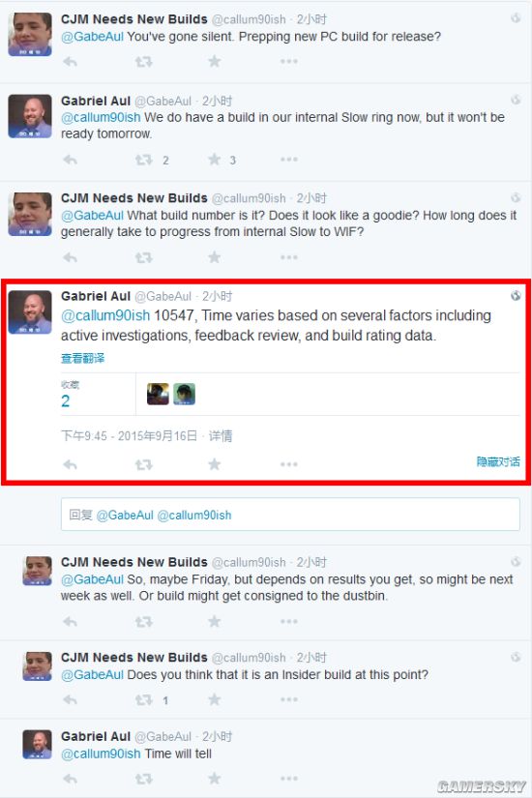Image resolution: width=532 pixels, height=798 pixels.
Task: Open 详情 details of the highlighted tweet
Action: point(221,435)
